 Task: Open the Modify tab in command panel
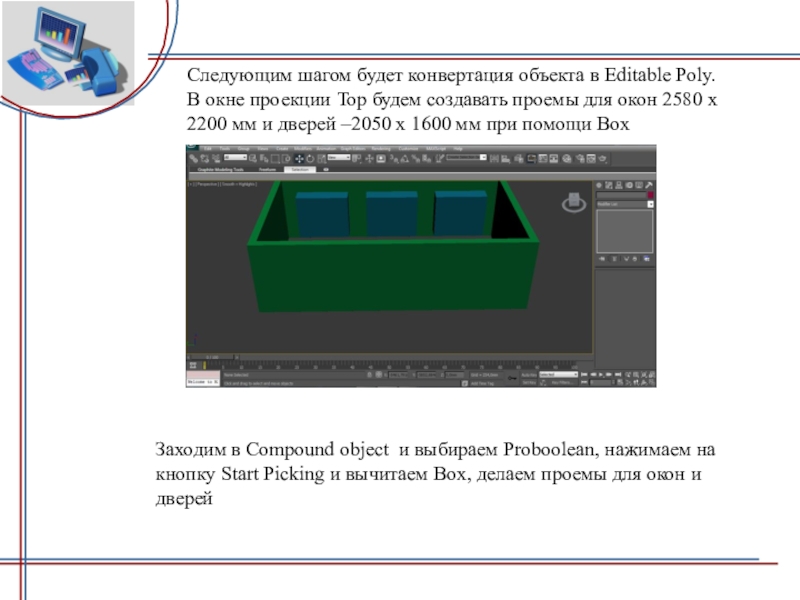[x=609, y=185]
